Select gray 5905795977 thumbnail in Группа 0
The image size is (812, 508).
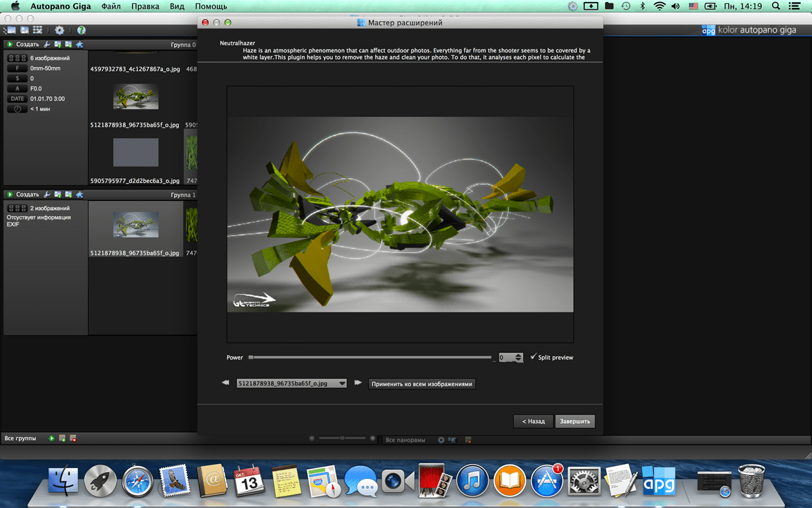(x=135, y=152)
